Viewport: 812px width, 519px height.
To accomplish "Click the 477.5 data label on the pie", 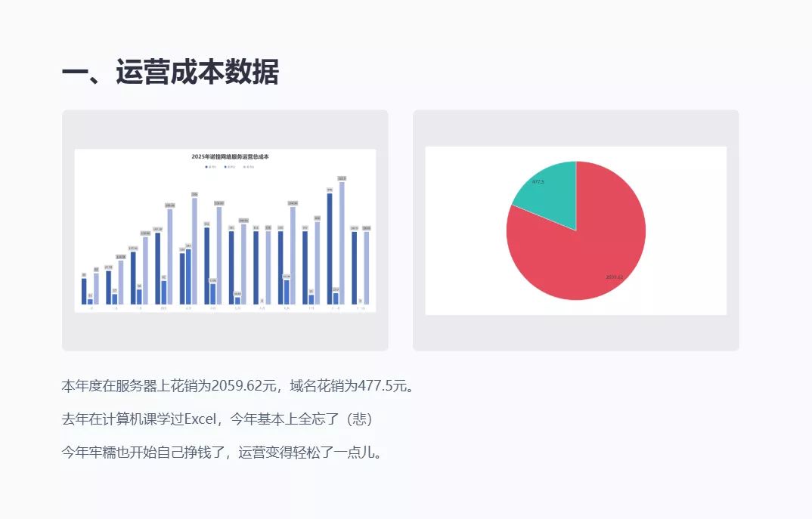I will [539, 183].
